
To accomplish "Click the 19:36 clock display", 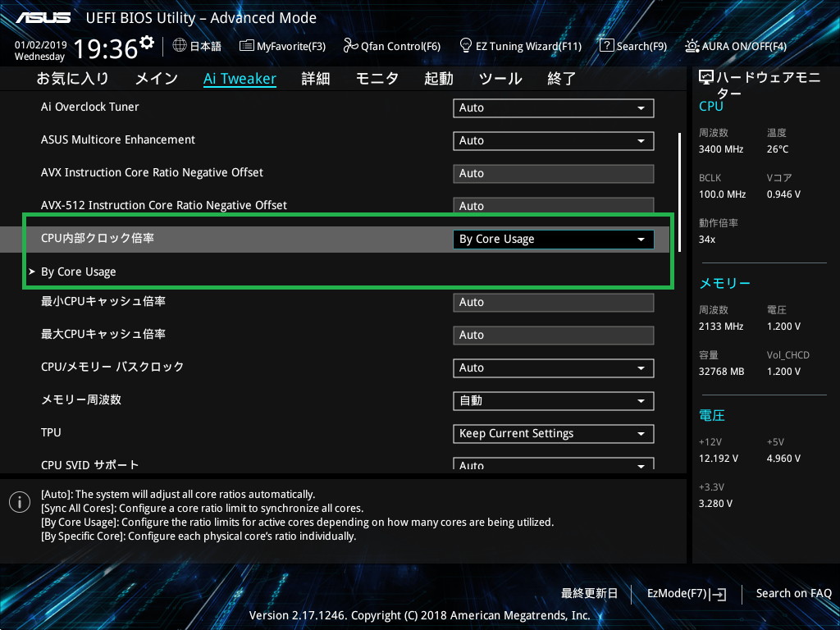I will pyautogui.click(x=106, y=49).
